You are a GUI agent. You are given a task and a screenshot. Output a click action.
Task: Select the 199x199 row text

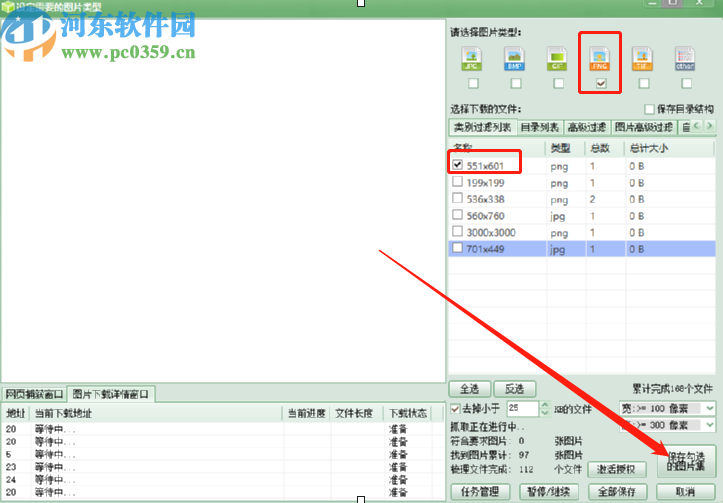click(x=486, y=183)
